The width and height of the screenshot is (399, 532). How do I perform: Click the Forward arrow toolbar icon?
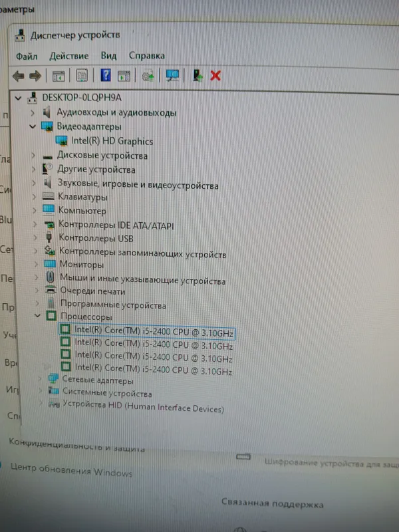click(x=35, y=76)
